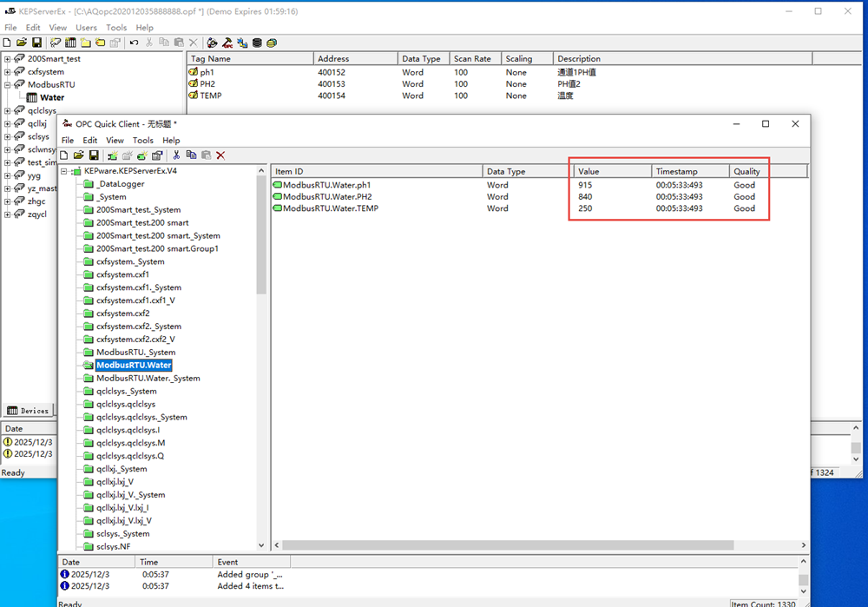Click the item list horizontal scrollbar
Image resolution: width=868 pixels, height=607 pixels.
[503, 545]
